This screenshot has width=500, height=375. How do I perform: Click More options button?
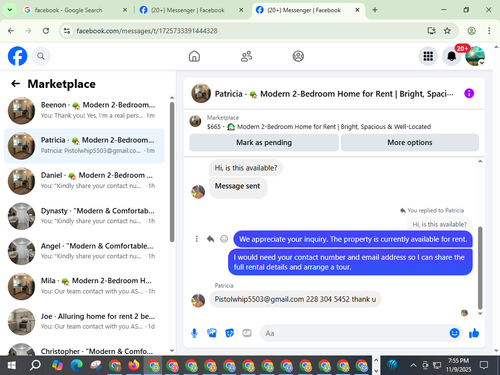pyautogui.click(x=410, y=143)
